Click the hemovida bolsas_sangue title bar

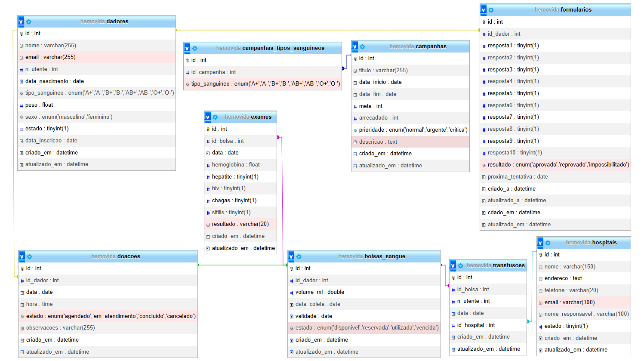point(371,256)
